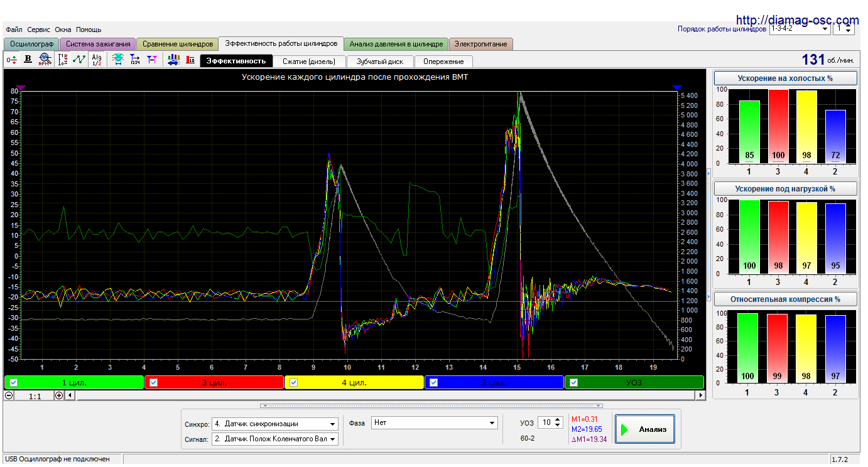The height and width of the screenshot is (467, 868).
Task: Switch to the Сравнение цилиндров tab
Action: 178,44
